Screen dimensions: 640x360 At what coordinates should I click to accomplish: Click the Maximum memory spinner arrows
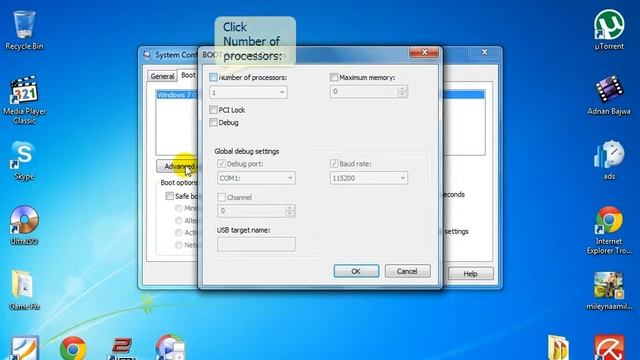click(x=402, y=91)
